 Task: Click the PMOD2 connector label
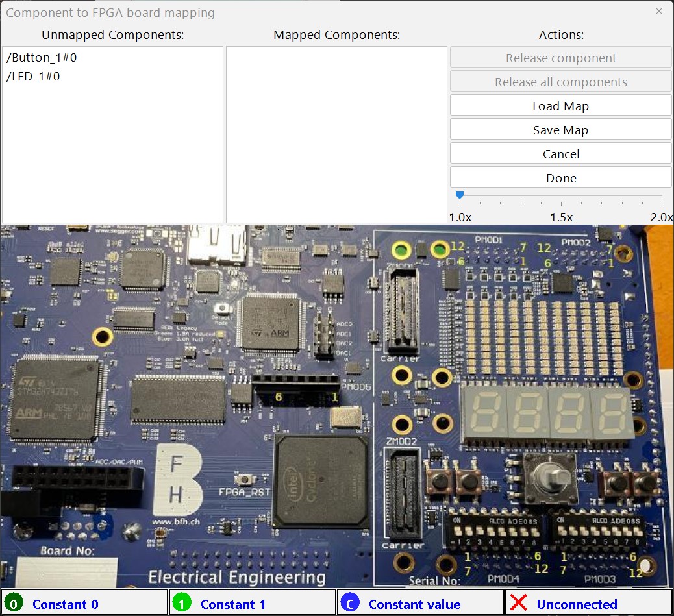[x=575, y=243]
